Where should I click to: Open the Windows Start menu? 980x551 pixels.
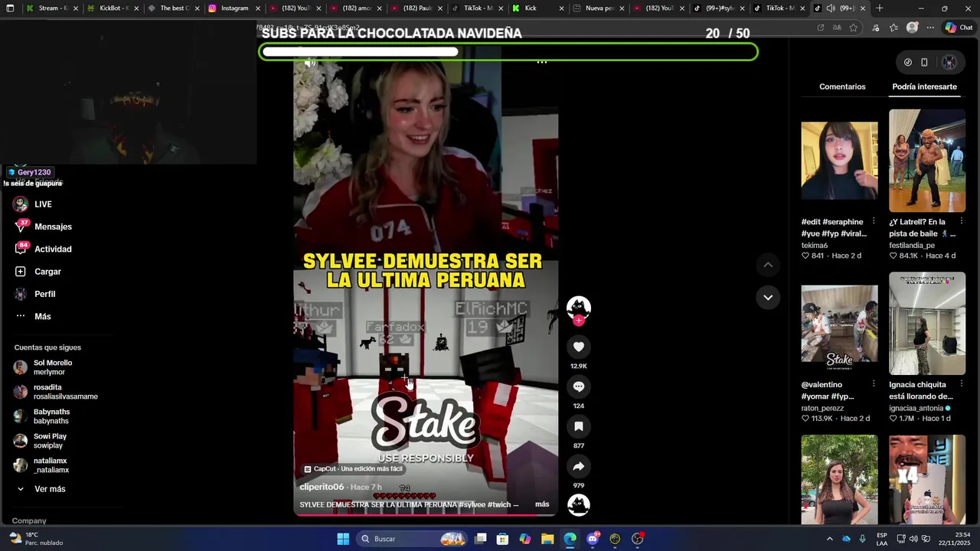(x=343, y=539)
